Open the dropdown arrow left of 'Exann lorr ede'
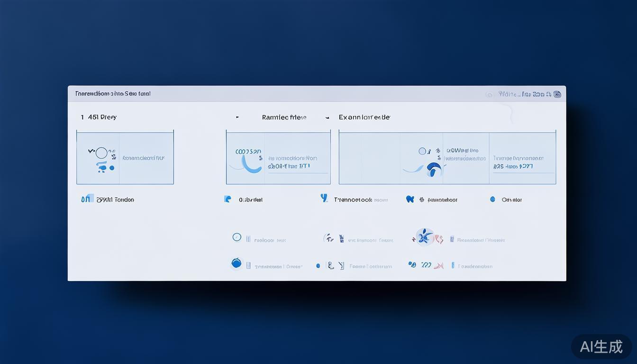This screenshot has width=637, height=364. (327, 117)
